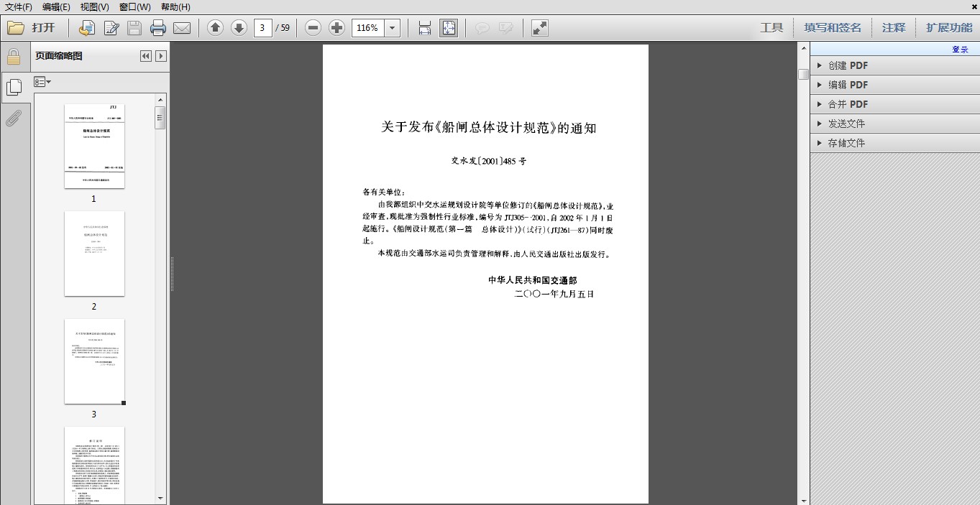
Task: Collapse the thumbnails panel with double-arrow button
Action: click(x=146, y=56)
